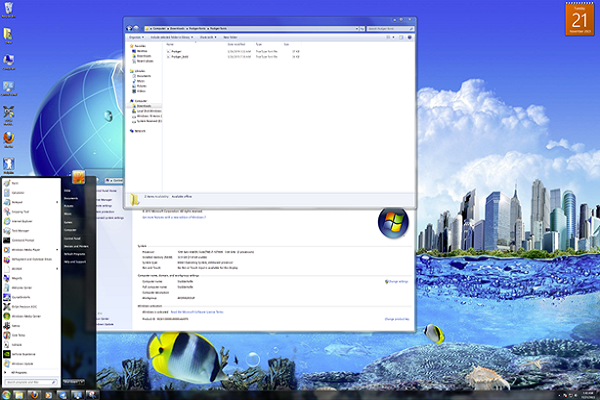Click the calendar gadget showing 21
This screenshot has width=600, height=400.
(580, 19)
